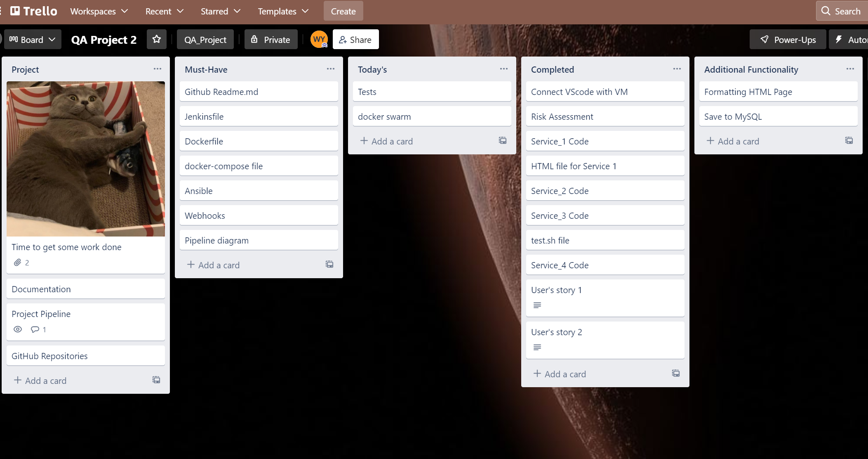Click the Share button
The image size is (868, 459).
click(x=355, y=39)
